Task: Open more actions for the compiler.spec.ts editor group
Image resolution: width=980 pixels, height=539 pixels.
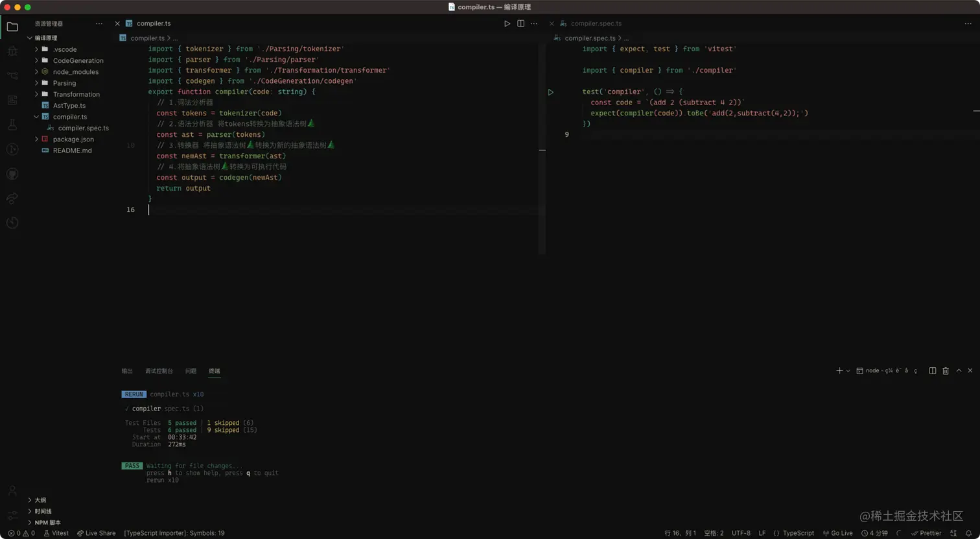Action: [x=968, y=23]
